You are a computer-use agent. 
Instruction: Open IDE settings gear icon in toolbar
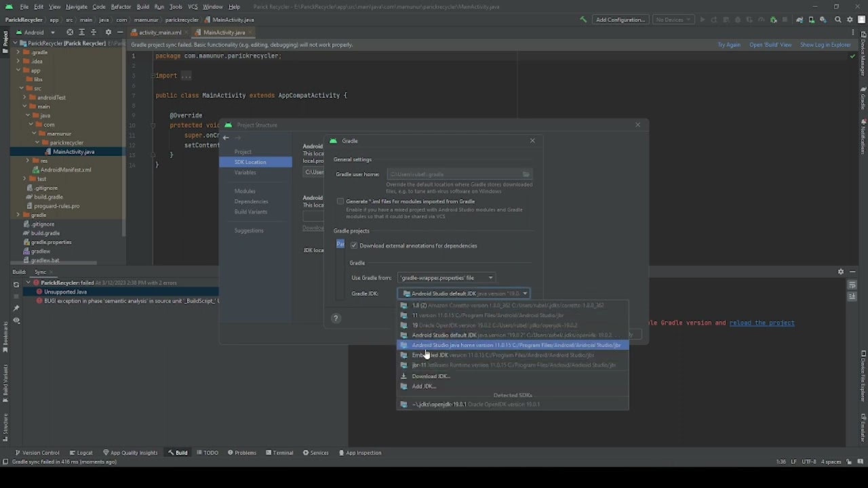(850, 20)
